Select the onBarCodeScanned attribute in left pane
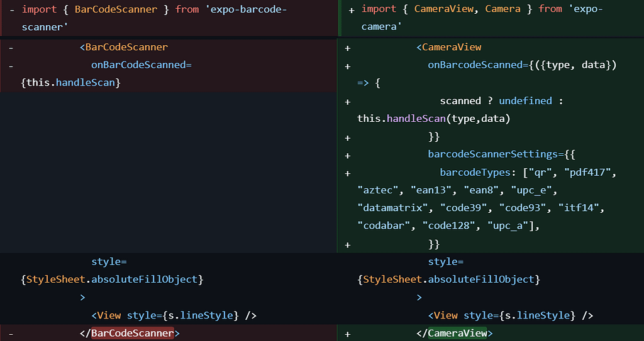Screen dimensions: 644x341 pyautogui.click(x=141, y=65)
